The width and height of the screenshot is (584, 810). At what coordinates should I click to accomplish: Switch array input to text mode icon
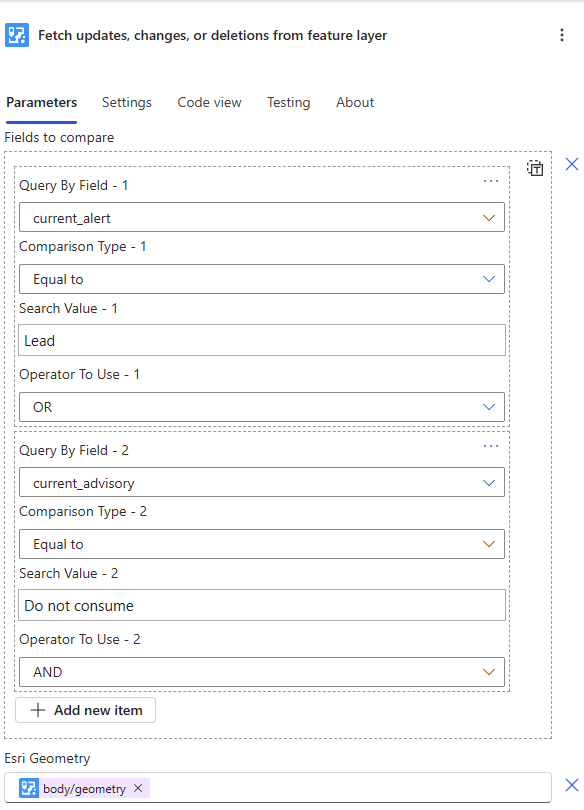tap(535, 168)
